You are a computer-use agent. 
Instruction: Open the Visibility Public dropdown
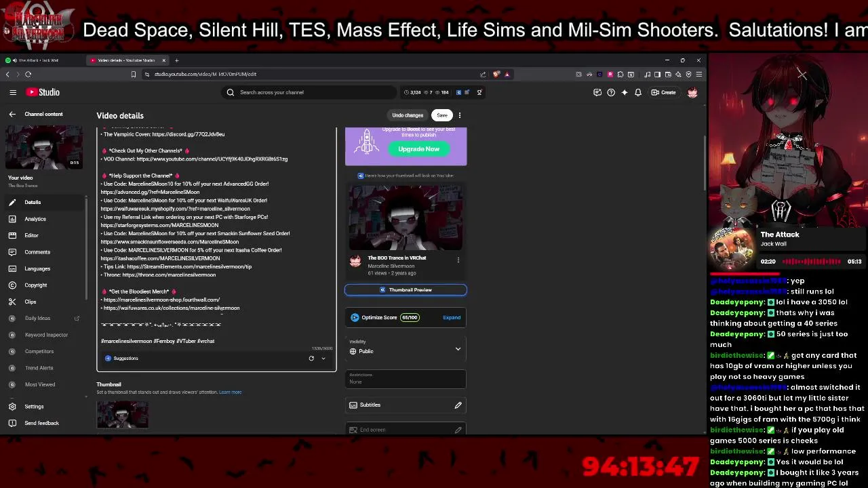pyautogui.click(x=406, y=348)
